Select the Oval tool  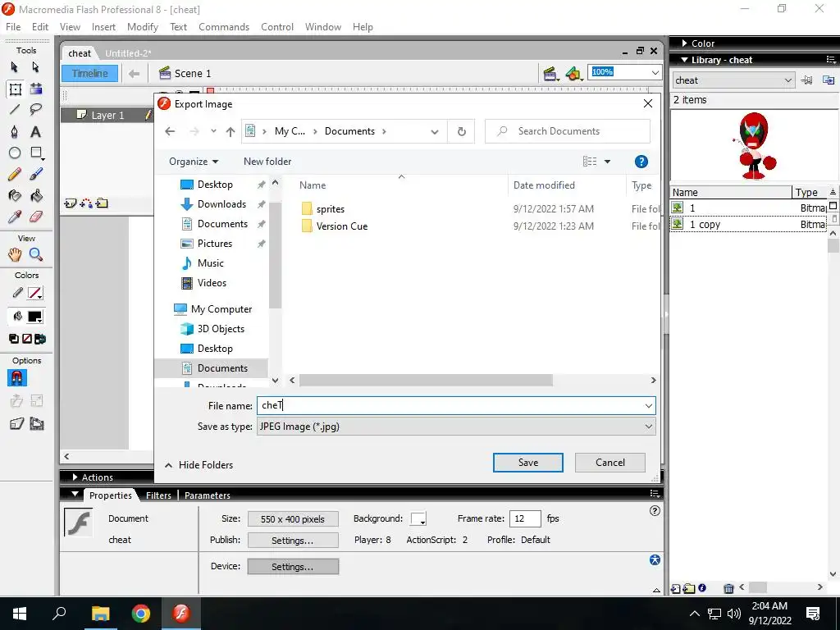pyautogui.click(x=15, y=153)
